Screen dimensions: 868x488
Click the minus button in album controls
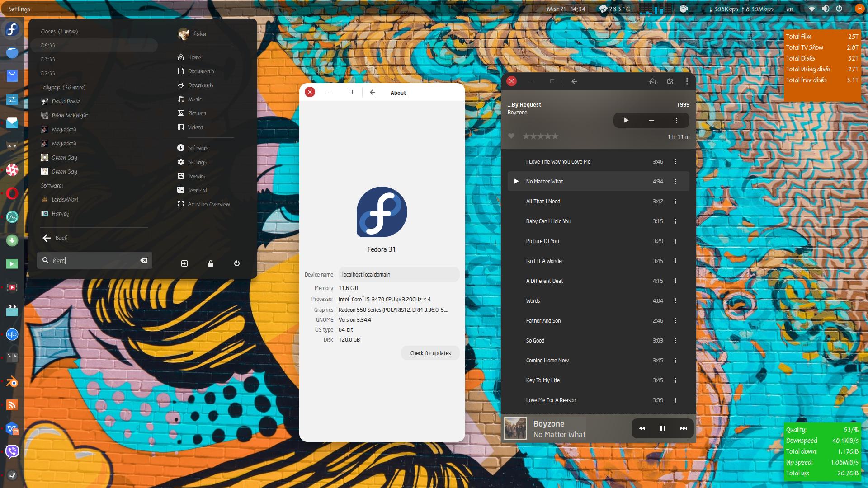(651, 120)
